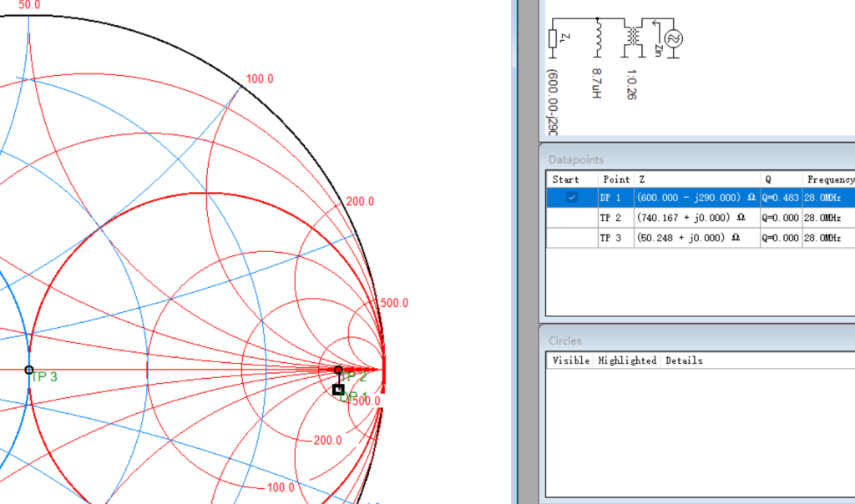Viewport: 855px width, 504px height.
Task: Click the 200.0 label on upper chart rim
Action: click(360, 202)
